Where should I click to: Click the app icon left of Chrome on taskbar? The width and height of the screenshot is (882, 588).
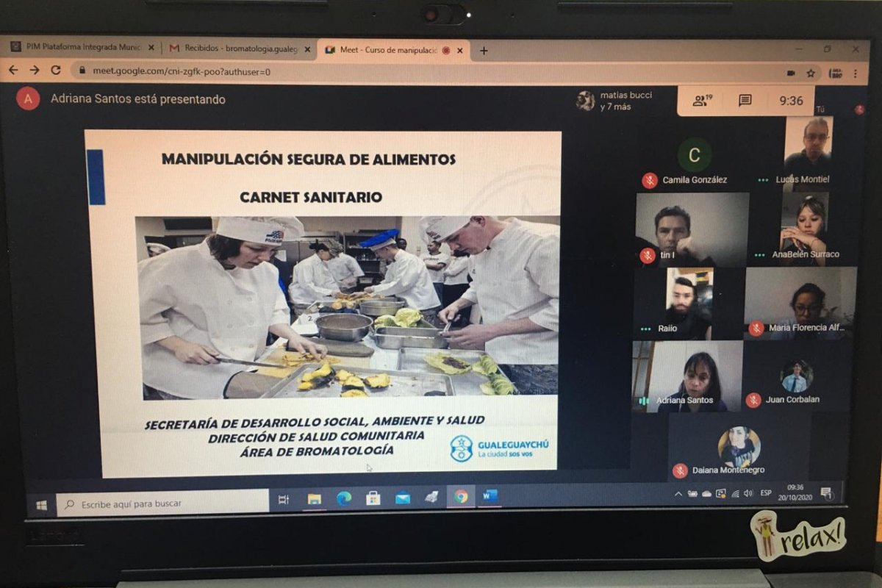click(x=431, y=498)
